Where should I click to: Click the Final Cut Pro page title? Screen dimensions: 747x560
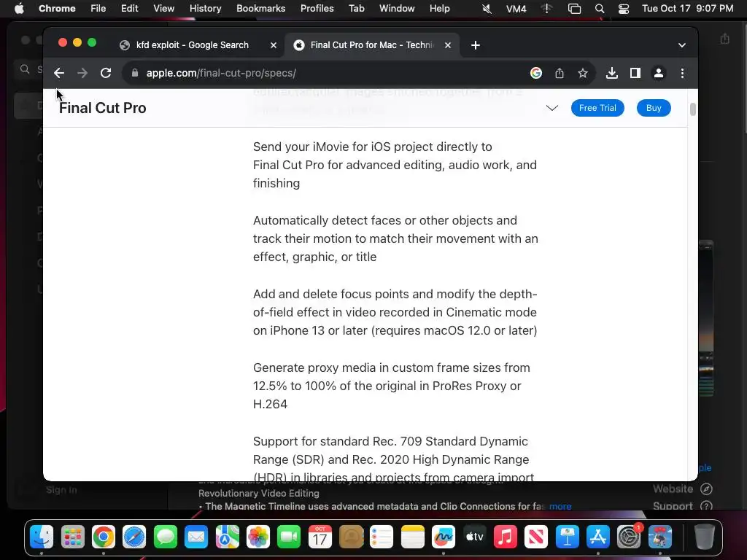(x=102, y=108)
